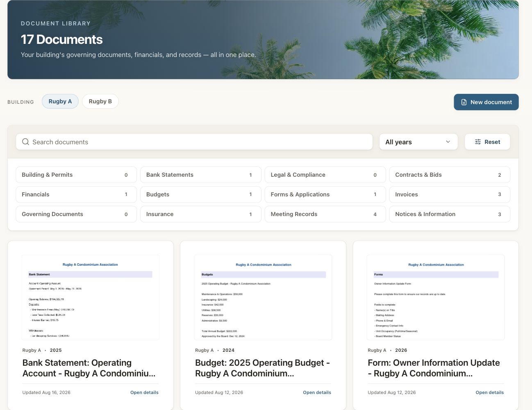Select the Notices & Information category
This screenshot has height=410, width=532.
[450, 214]
